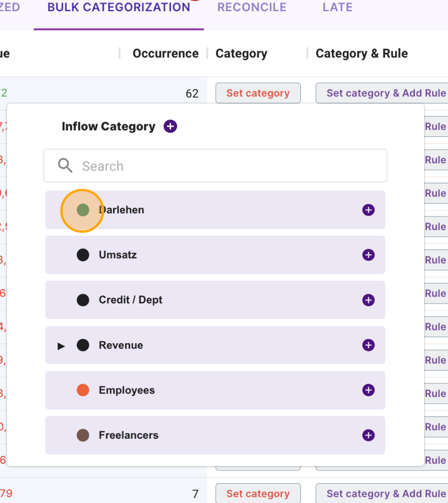This screenshot has width=448, height=503.
Task: Select the Umsatz category item
Action: 118,255
